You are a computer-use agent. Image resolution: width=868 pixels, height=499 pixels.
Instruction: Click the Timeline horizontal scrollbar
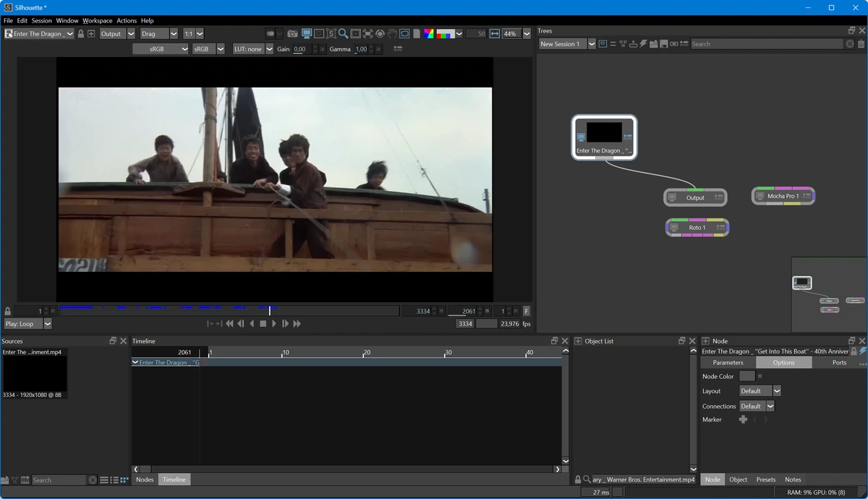coord(347,469)
